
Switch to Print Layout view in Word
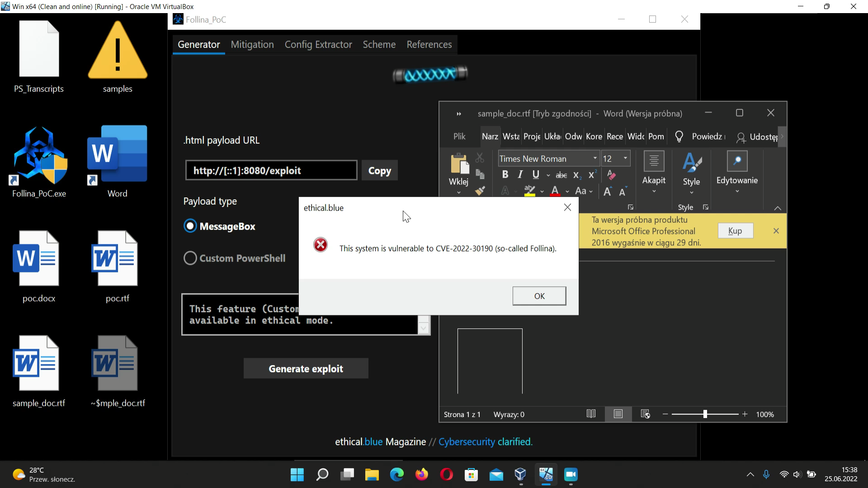[x=618, y=414]
